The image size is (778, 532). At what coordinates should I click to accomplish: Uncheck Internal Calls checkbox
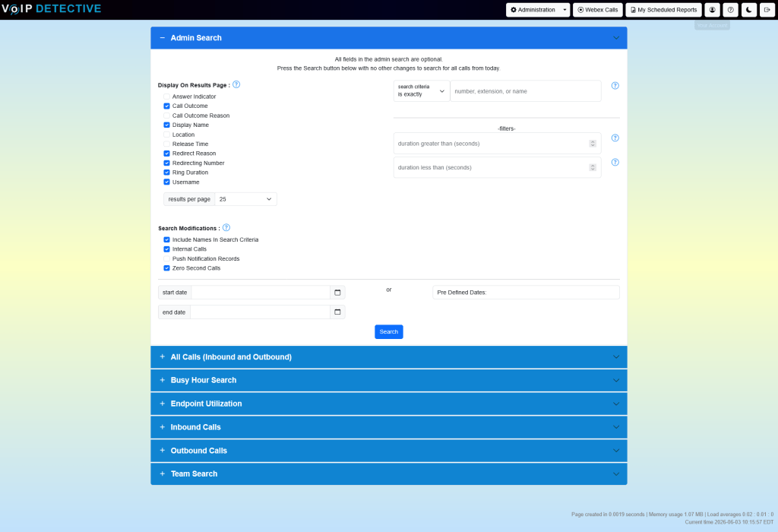pos(166,249)
